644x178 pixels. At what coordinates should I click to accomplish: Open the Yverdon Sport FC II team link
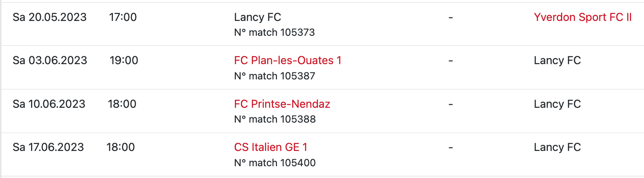(583, 17)
